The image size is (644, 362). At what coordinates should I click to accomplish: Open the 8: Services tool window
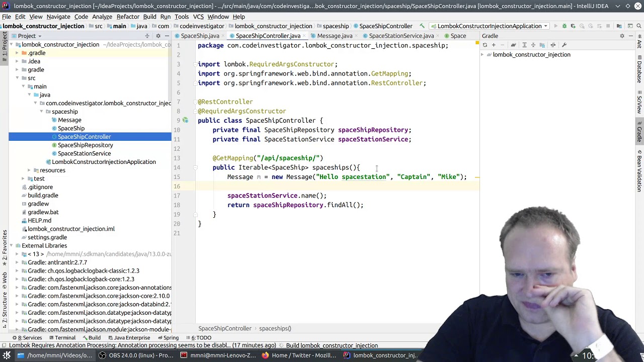point(27,338)
